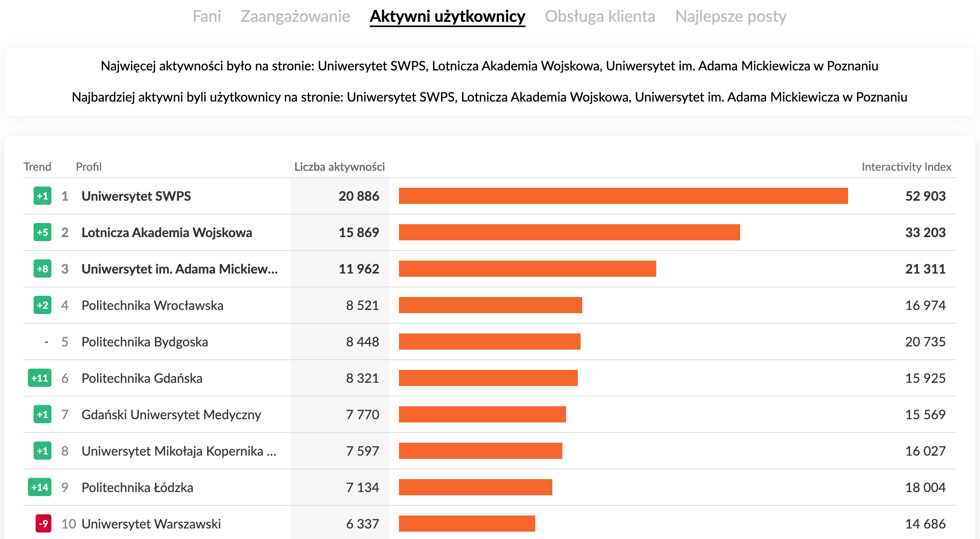The width and height of the screenshot is (980, 539).
Task: Open the Politechnika Bydgoska profile
Action: click(x=144, y=342)
